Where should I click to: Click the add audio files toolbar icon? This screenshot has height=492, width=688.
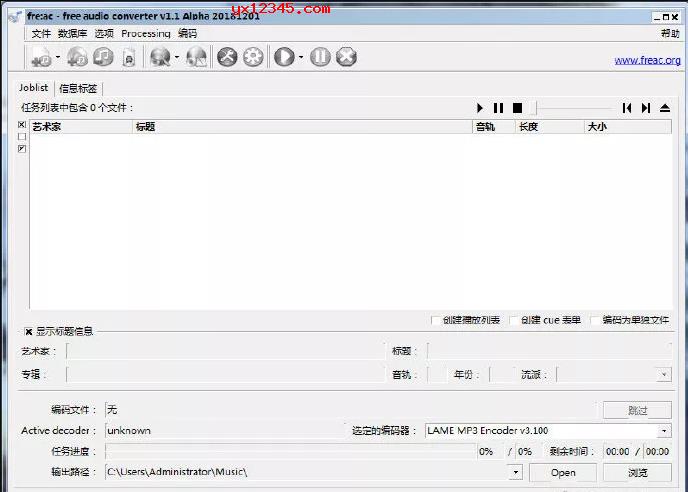pyautogui.click(x=41, y=58)
